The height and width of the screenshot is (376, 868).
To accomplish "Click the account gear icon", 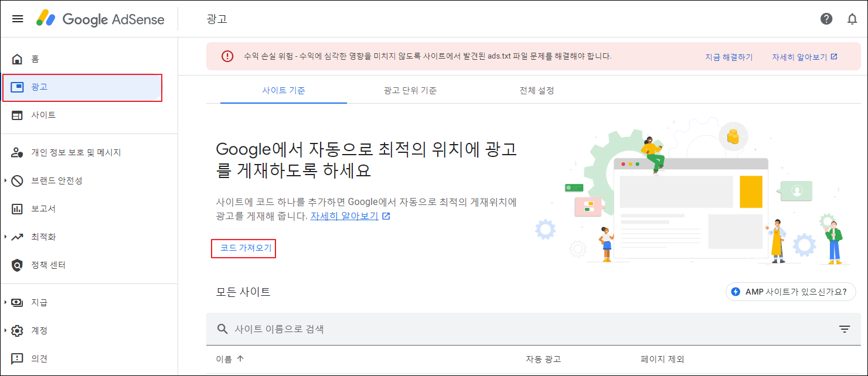I will point(18,330).
